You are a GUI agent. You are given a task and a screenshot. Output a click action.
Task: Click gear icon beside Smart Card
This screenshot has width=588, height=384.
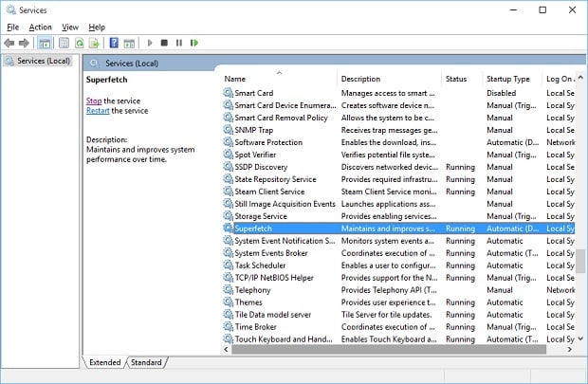point(228,93)
